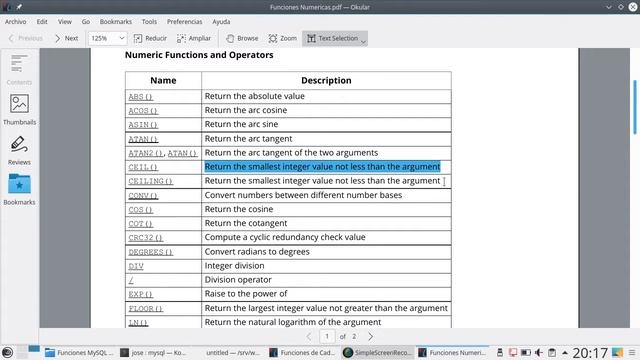The image size is (640, 360).
Task: Open the 125% zoom level combo box
Action: click(x=107, y=38)
